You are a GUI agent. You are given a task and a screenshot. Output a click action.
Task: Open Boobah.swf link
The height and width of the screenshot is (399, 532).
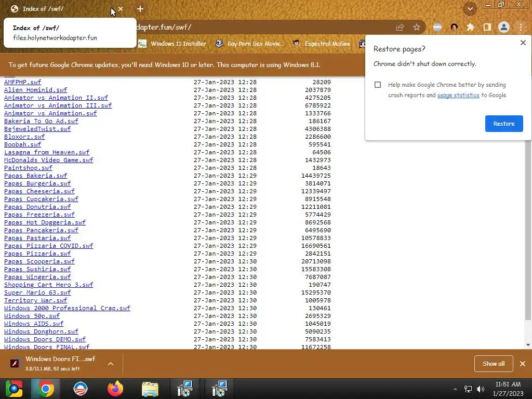tap(22, 144)
